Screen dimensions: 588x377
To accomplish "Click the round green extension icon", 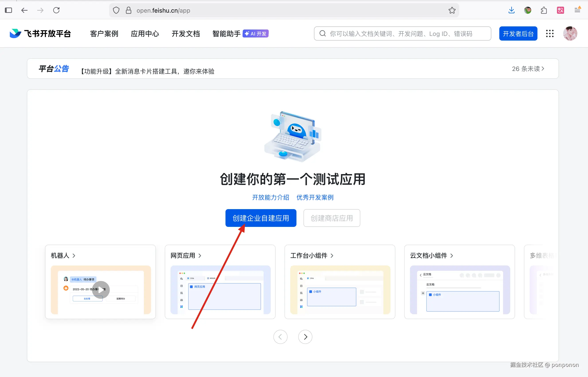I will tap(527, 10).
